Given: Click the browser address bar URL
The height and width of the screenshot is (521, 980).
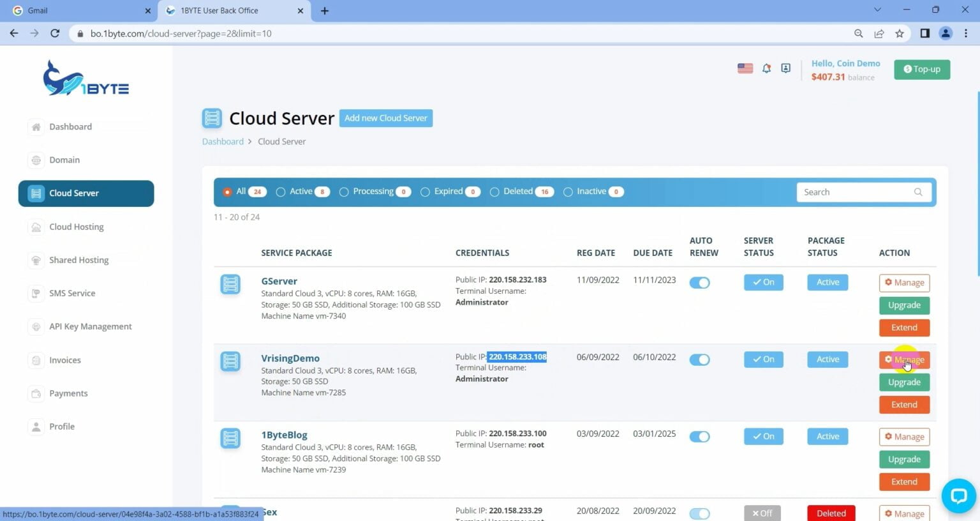Looking at the screenshot, I should (181, 33).
